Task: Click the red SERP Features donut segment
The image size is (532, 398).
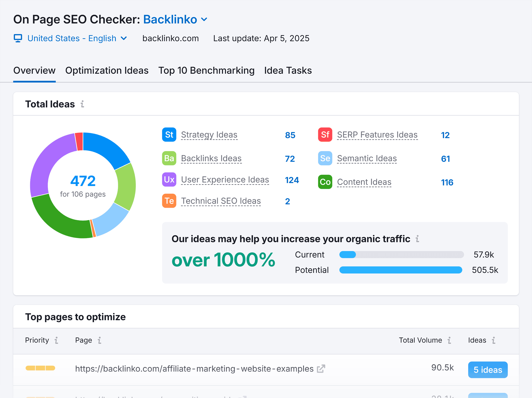Action: tap(79, 142)
